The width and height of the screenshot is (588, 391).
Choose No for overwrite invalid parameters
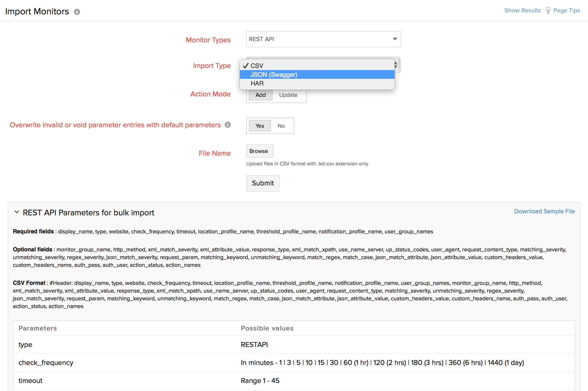pyautogui.click(x=281, y=126)
